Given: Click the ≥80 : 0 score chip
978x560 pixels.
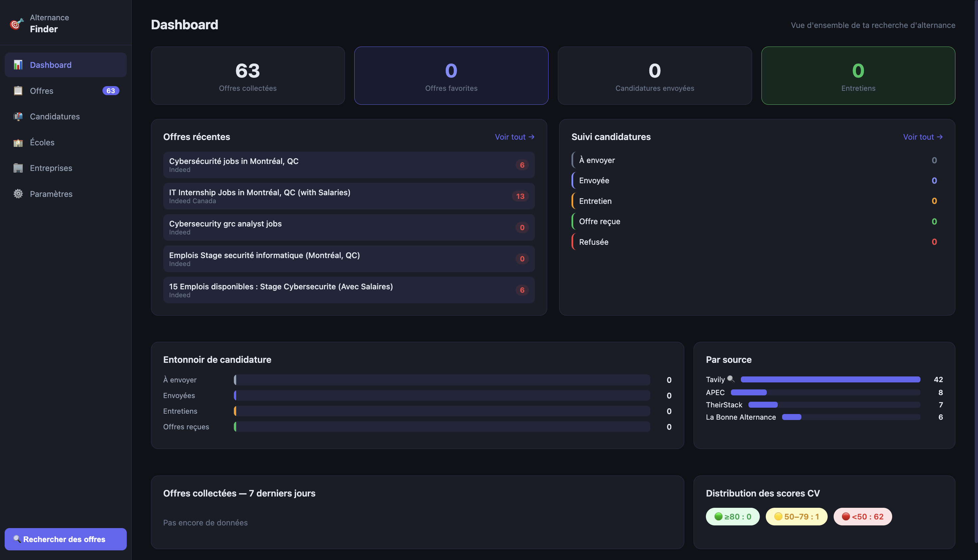Looking at the screenshot, I should point(733,516).
